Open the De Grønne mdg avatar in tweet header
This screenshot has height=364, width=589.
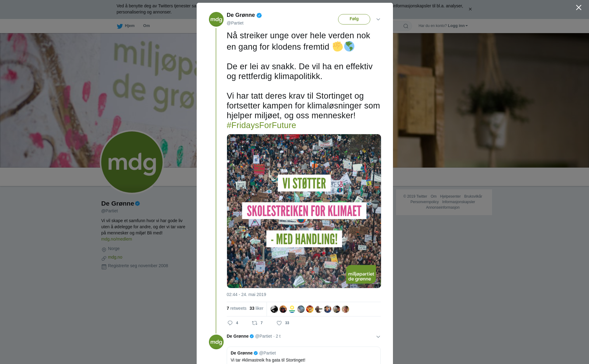click(x=216, y=19)
